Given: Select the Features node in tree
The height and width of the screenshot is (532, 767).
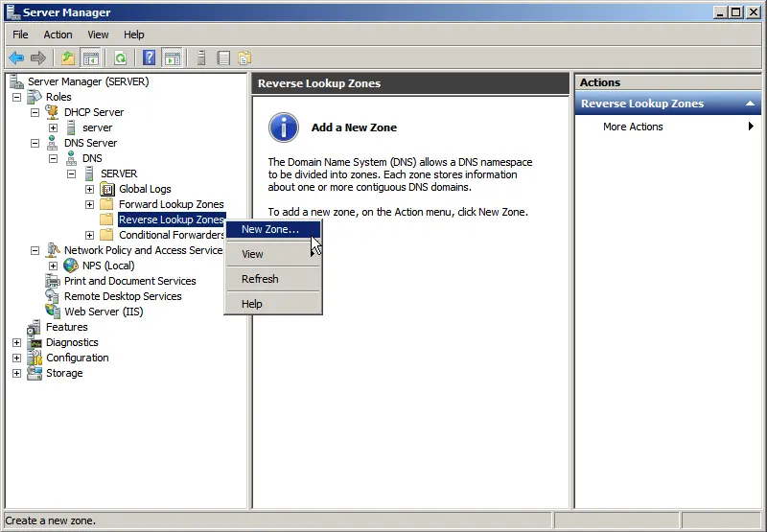Looking at the screenshot, I should [x=66, y=327].
